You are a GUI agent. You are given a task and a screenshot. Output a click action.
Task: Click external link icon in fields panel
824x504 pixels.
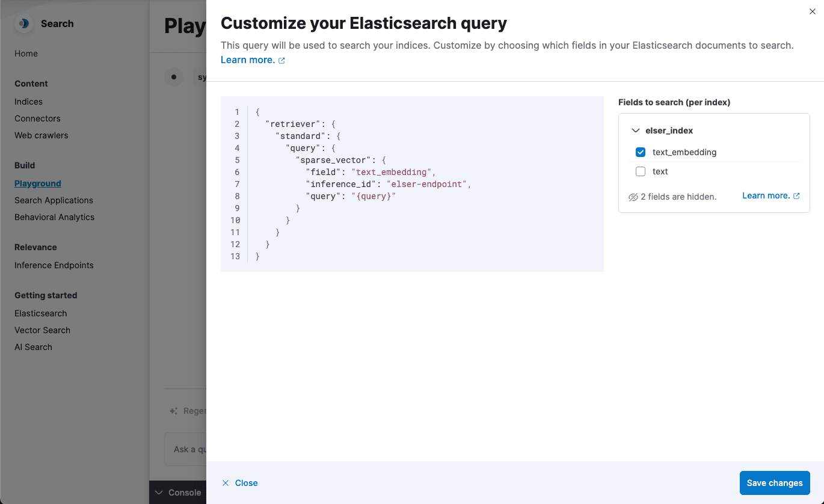point(797,196)
